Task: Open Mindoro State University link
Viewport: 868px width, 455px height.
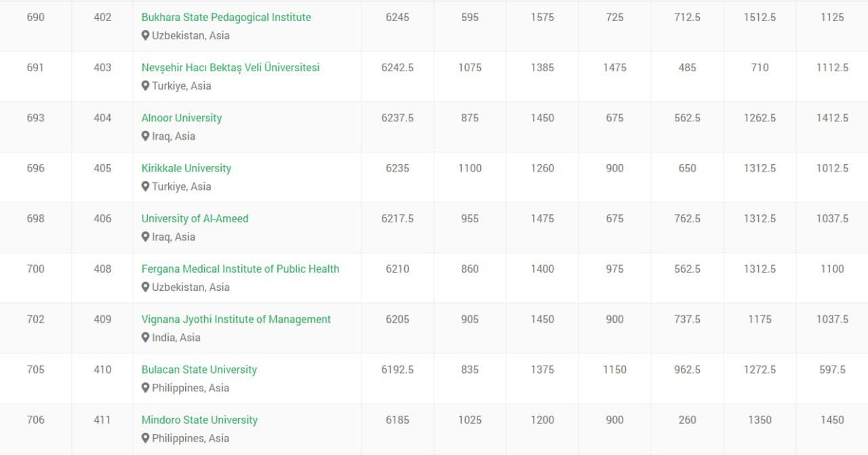Action: 199,420
